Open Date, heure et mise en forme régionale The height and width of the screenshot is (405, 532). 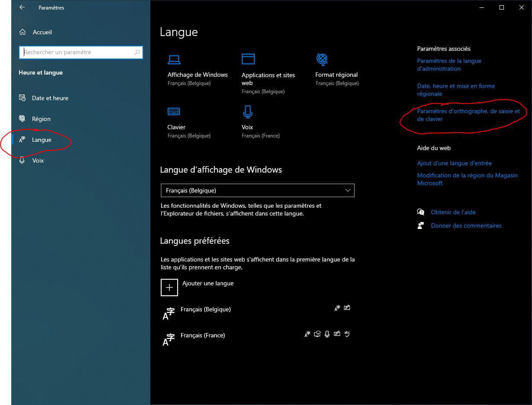point(456,90)
